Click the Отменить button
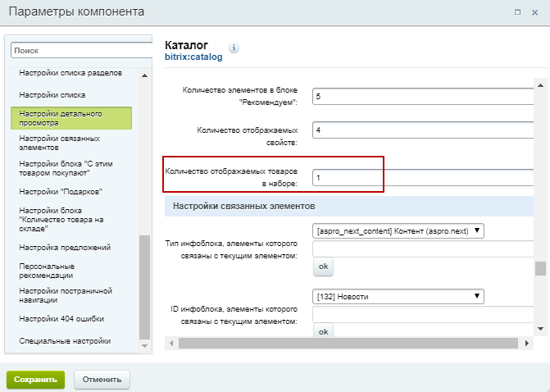The width and height of the screenshot is (550, 392). 102,380
